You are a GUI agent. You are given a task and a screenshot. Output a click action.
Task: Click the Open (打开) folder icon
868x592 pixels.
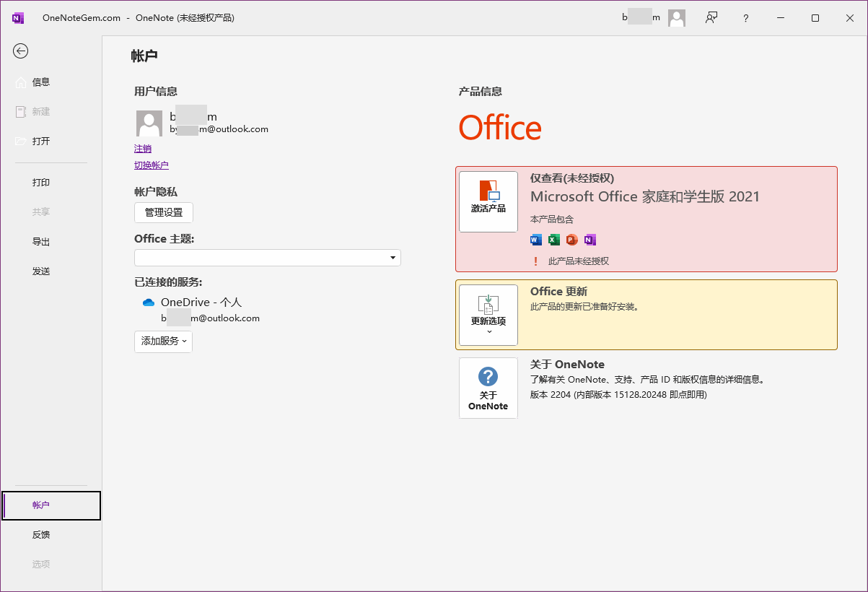pos(21,141)
